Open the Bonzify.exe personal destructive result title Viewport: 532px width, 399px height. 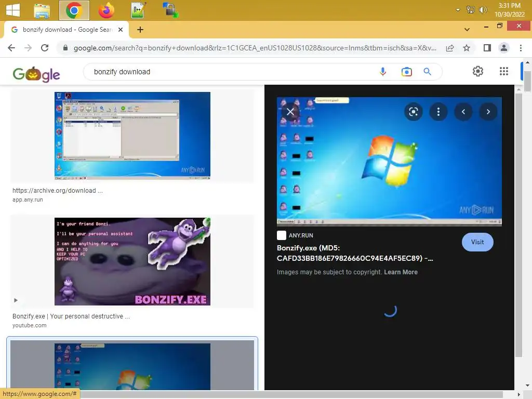point(71,316)
